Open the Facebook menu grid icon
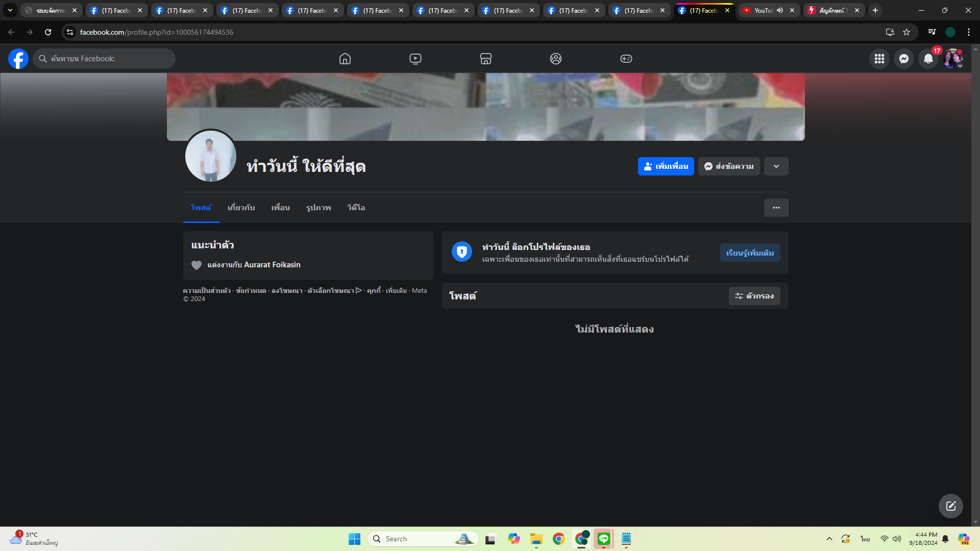Viewport: 980px width, 551px height. (x=879, y=59)
